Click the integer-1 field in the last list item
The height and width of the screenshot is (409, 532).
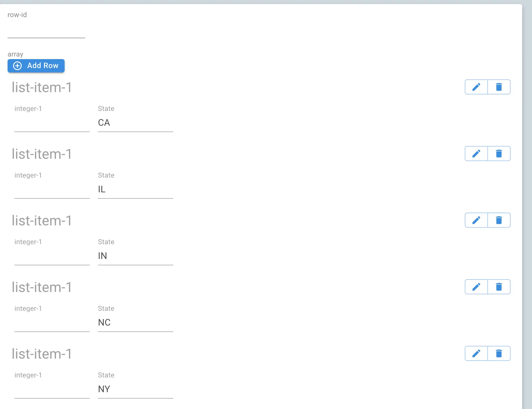tap(52, 391)
